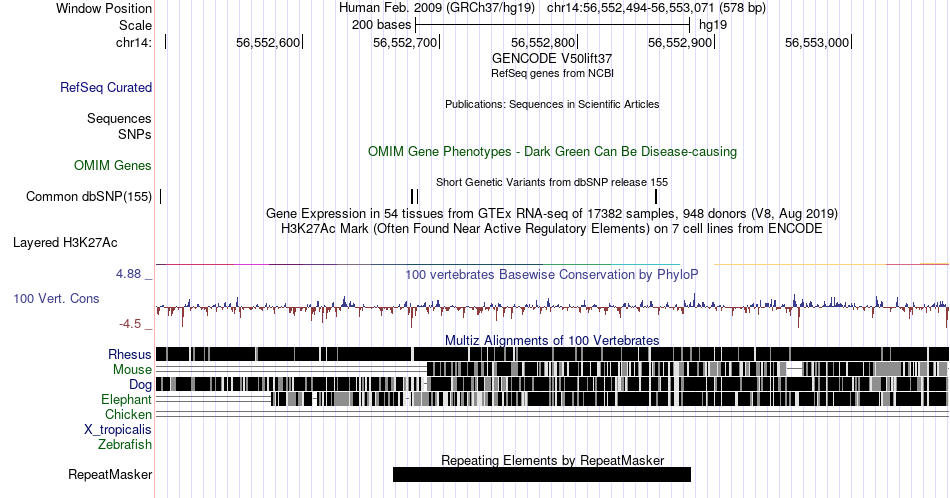950x498 pixels.
Task: Click the 56,552,700 ruler position
Action: 405,42
